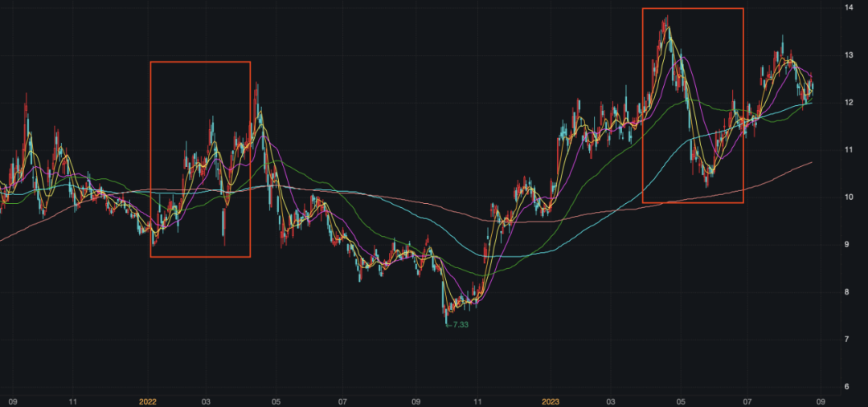Select the 2023 year label on time axis
Screen dimensions: 868x407
[x=551, y=401]
